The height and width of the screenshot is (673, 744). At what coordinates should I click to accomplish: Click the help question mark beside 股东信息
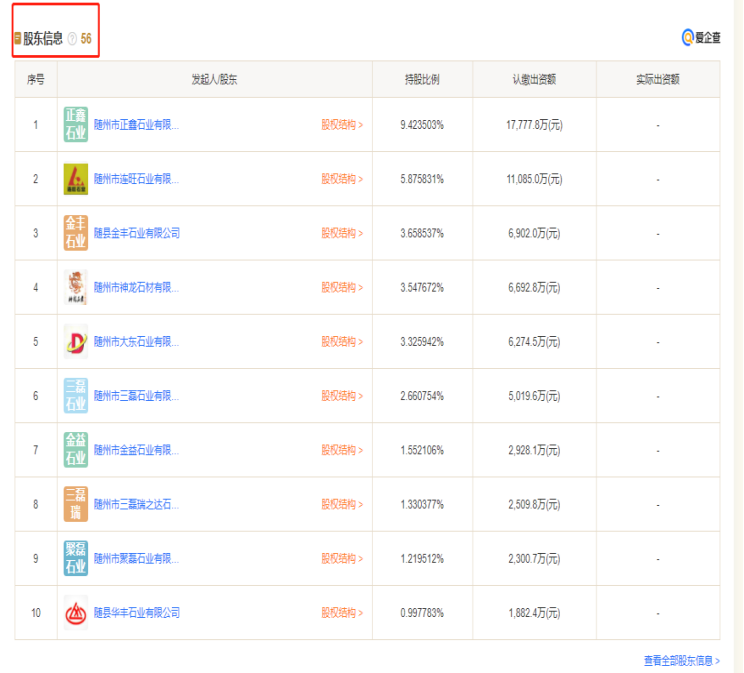(72, 39)
